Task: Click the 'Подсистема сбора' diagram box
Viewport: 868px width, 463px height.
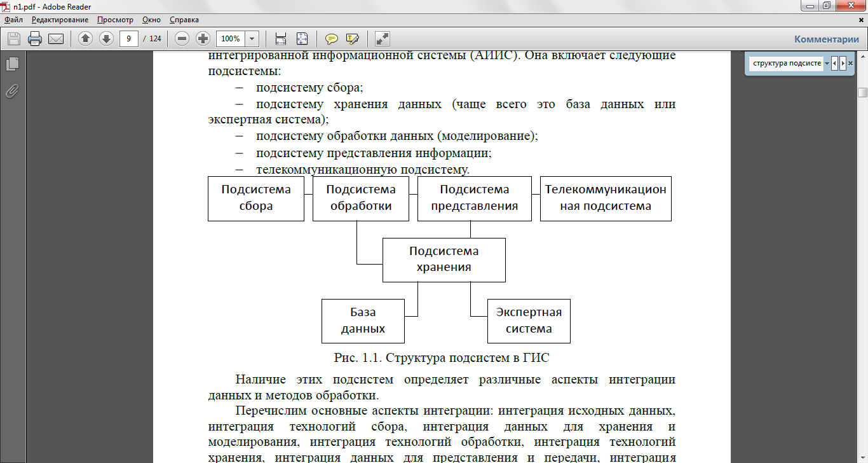Action: [x=256, y=198]
